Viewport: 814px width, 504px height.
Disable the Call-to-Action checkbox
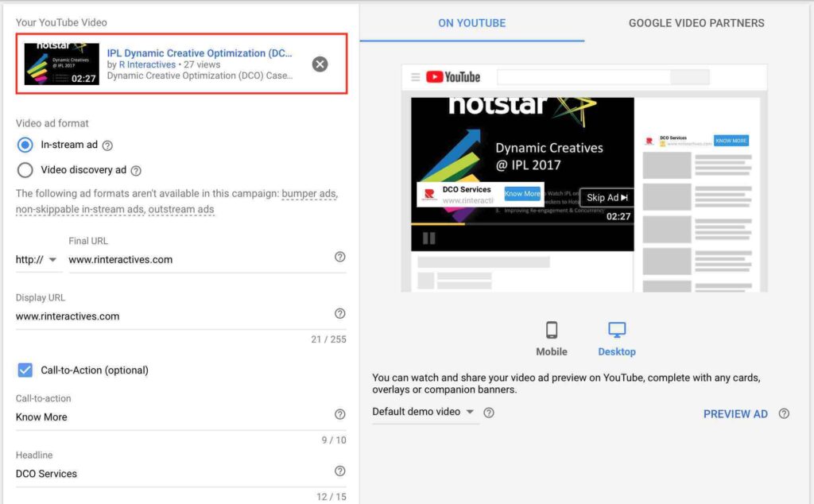(25, 370)
